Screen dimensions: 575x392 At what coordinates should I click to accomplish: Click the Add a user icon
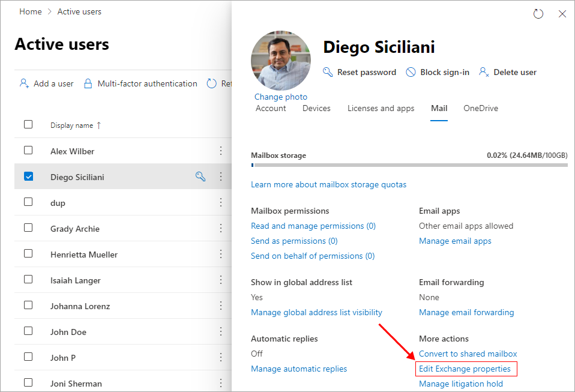[x=24, y=83]
